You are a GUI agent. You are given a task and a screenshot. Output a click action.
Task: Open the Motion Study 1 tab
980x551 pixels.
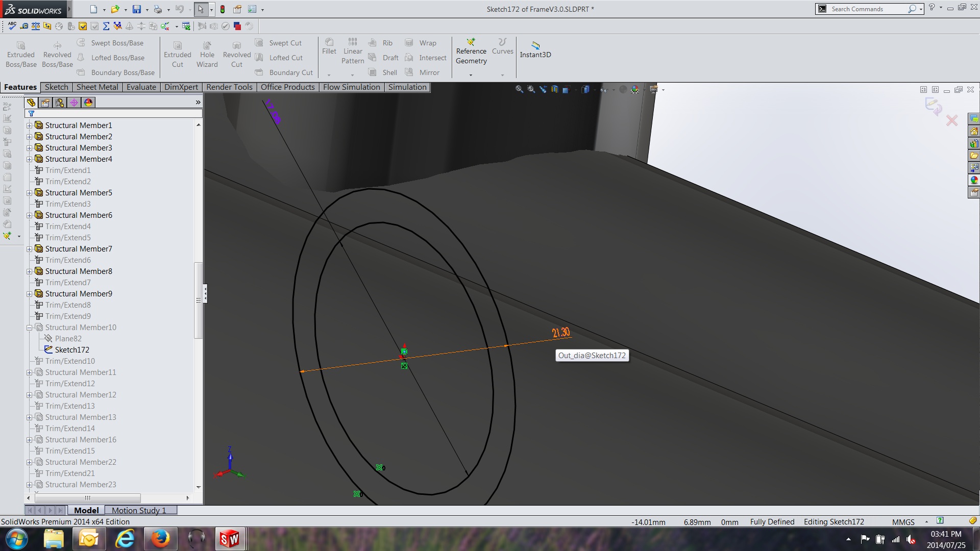(x=139, y=510)
